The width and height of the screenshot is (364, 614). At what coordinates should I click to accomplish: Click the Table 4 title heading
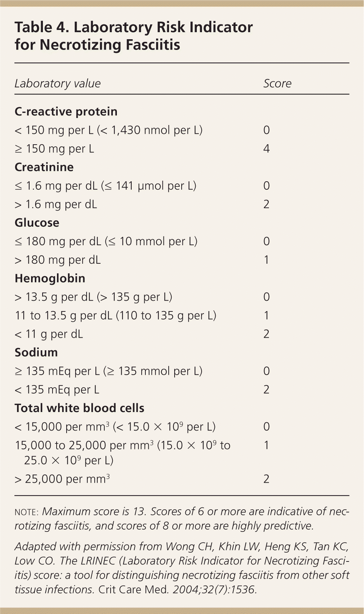point(134,36)
